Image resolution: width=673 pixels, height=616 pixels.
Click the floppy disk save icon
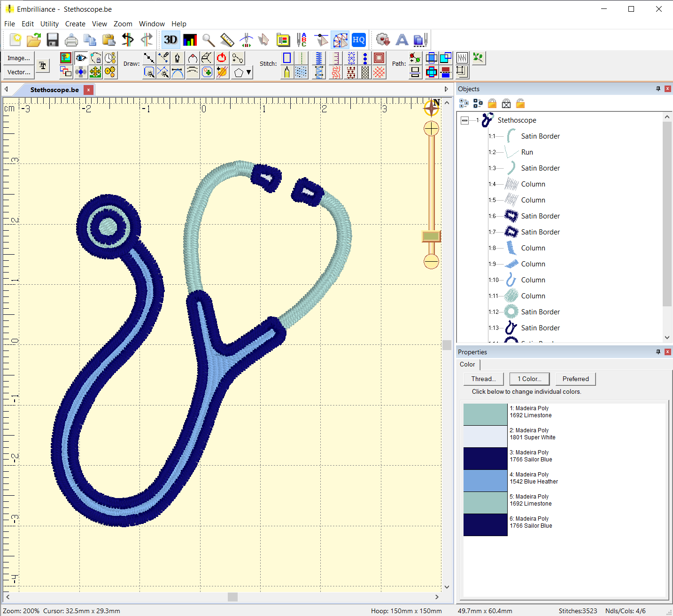coord(53,40)
